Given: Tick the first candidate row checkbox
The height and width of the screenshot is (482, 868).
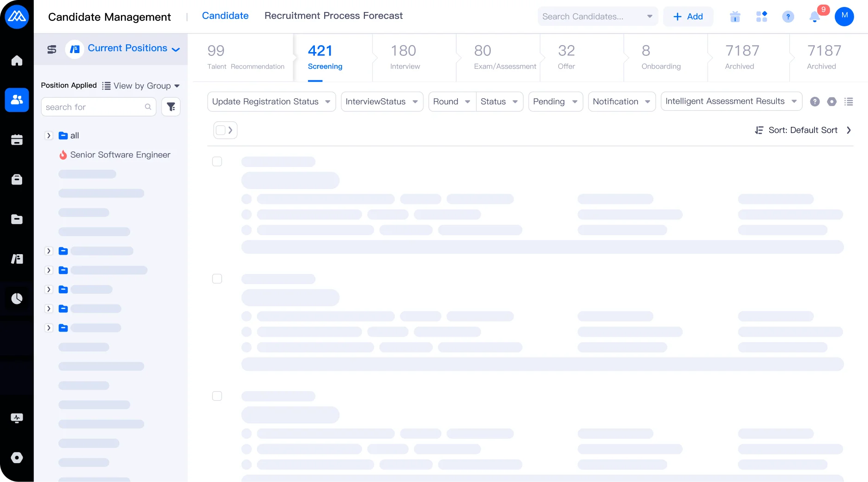Looking at the screenshot, I should click(x=217, y=161).
